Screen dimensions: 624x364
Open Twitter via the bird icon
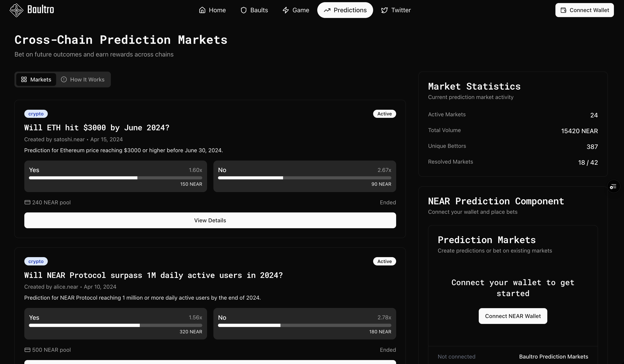tap(384, 10)
